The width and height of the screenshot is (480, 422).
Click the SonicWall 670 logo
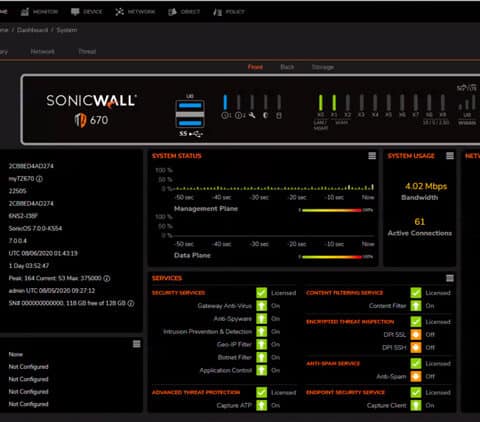tap(91, 110)
